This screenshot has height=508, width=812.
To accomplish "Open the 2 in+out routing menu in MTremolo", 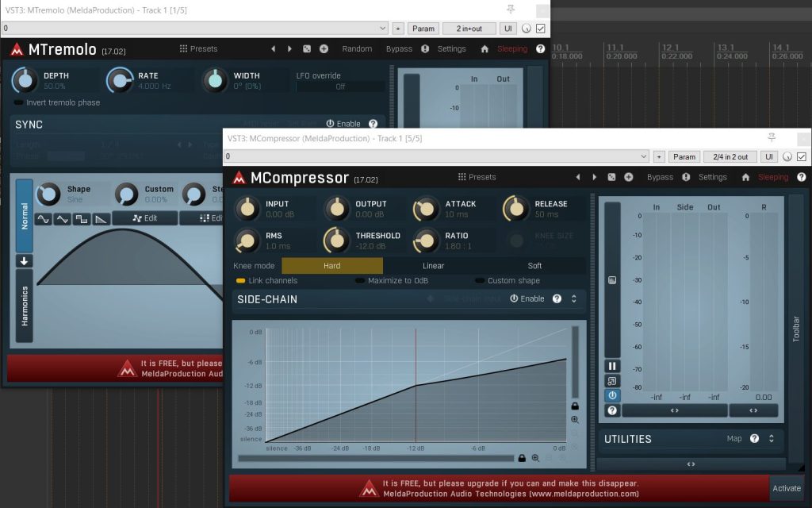I will click(469, 29).
